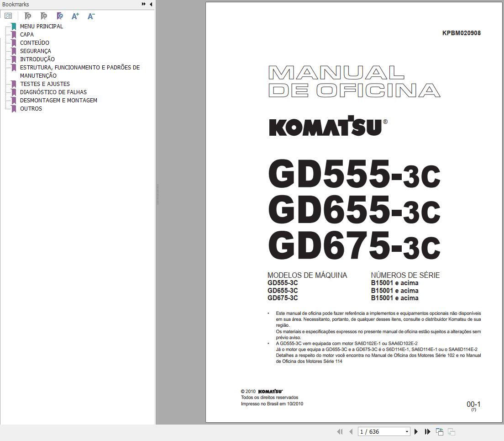Go to previous page arrow
This screenshot has width=504, height=441.
pos(351,432)
